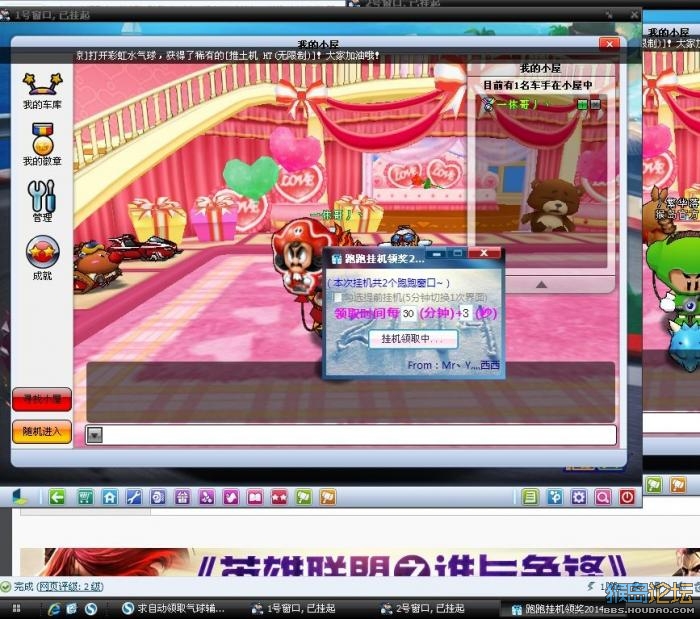Screen dimensions: 700x619
Task: Click the magenta bird icon in toolbar
Action: pos(231,497)
